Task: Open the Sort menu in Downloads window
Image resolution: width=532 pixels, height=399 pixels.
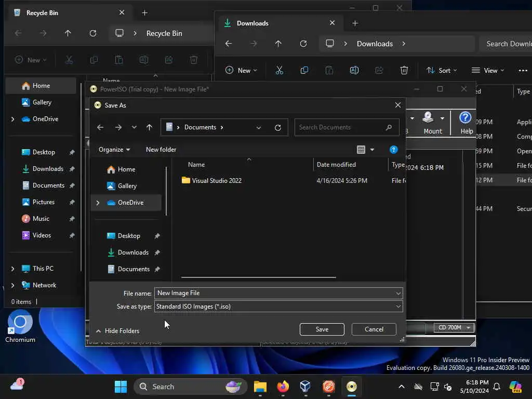Action: 442,70
